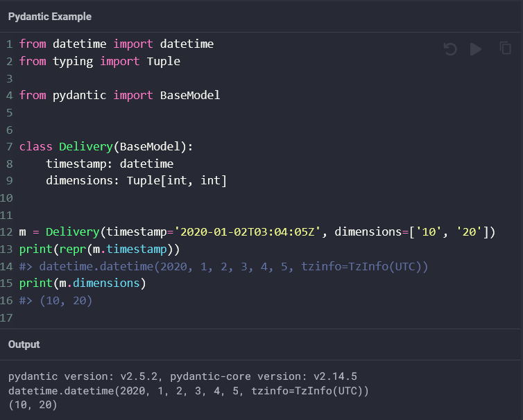Viewport: 523px width, 420px height.
Task: Click line number 12 in the gutter
Action: click(x=7, y=232)
